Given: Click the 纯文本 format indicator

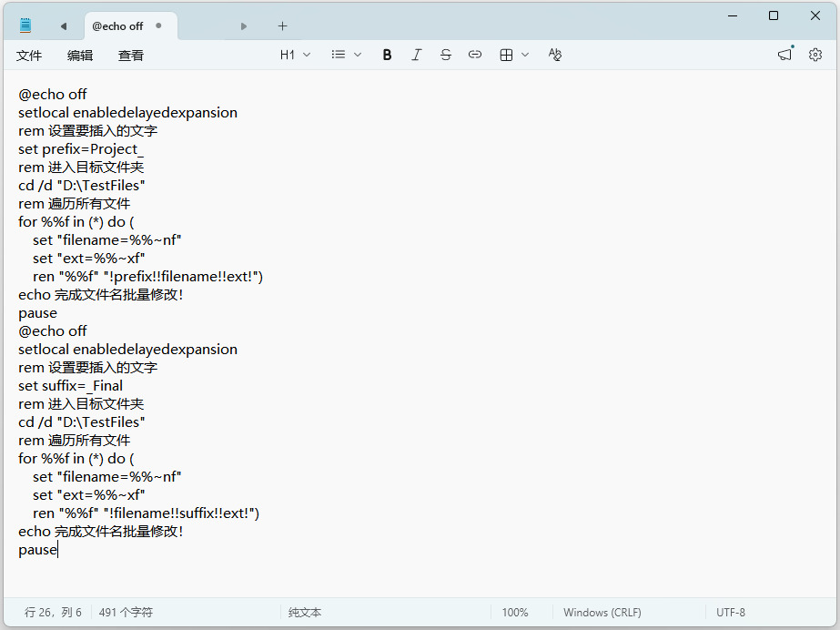Looking at the screenshot, I should [305, 613].
